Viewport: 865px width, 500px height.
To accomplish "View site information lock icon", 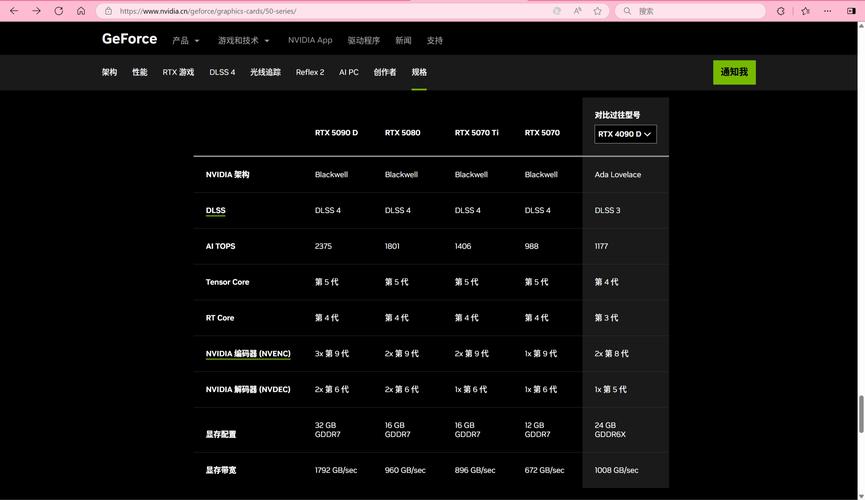I will [x=109, y=11].
